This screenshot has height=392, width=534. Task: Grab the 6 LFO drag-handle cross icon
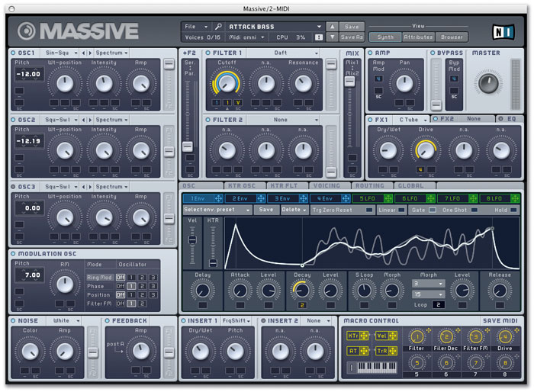tap(430, 198)
